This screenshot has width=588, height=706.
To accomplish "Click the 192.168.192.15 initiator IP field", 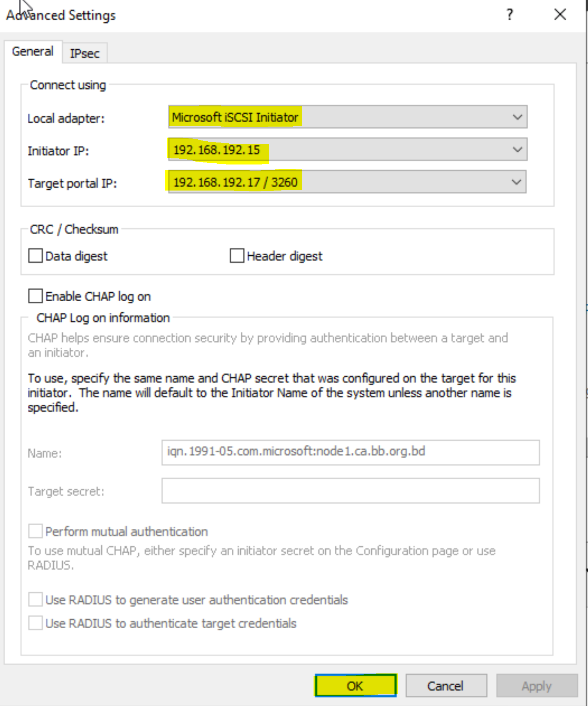I will tap(348, 150).
